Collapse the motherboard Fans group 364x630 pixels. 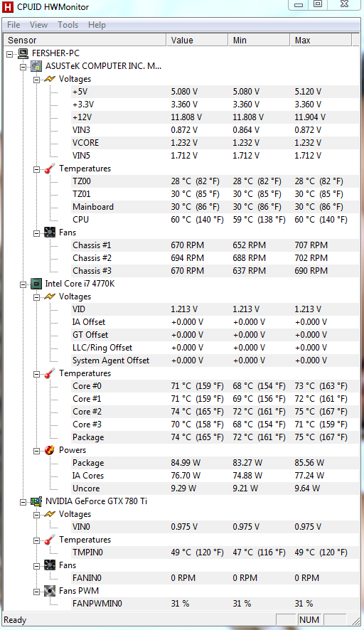pyautogui.click(x=36, y=233)
